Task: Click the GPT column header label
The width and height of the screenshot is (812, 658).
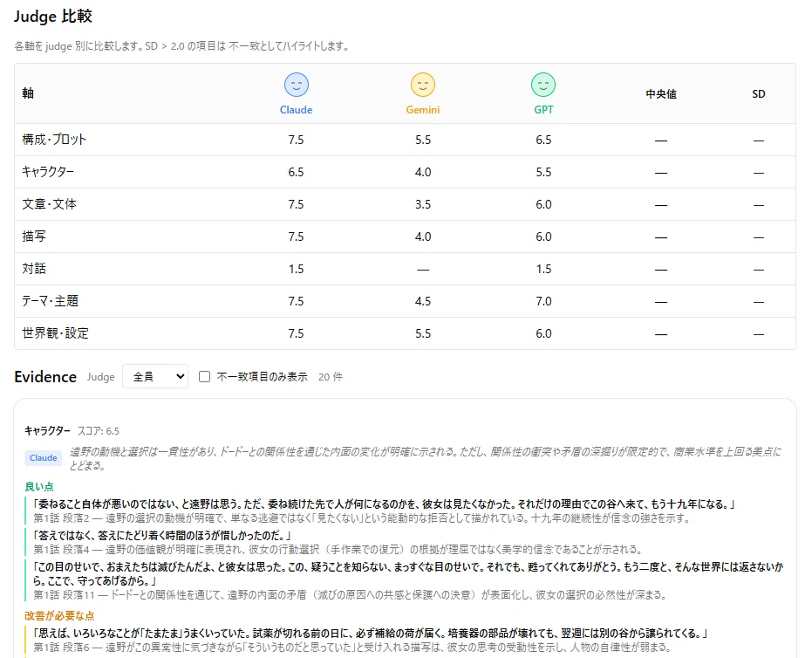Action: coord(543,110)
